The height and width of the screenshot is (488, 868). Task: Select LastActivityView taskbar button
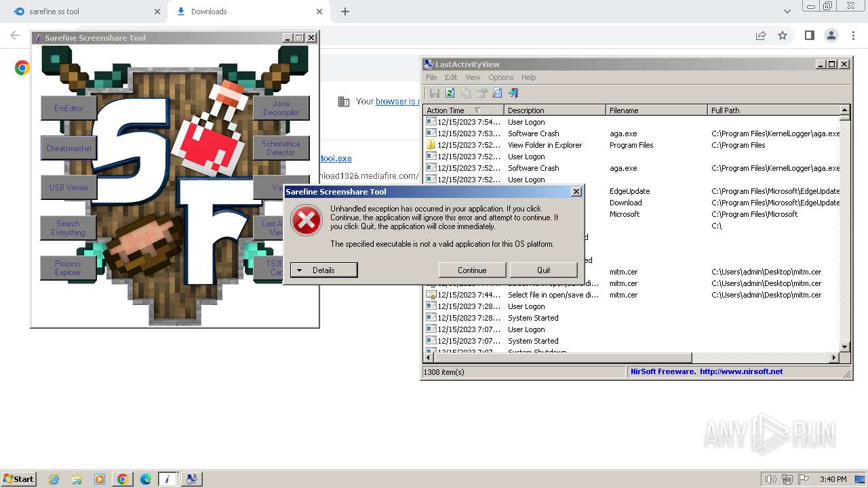pyautogui.click(x=192, y=479)
